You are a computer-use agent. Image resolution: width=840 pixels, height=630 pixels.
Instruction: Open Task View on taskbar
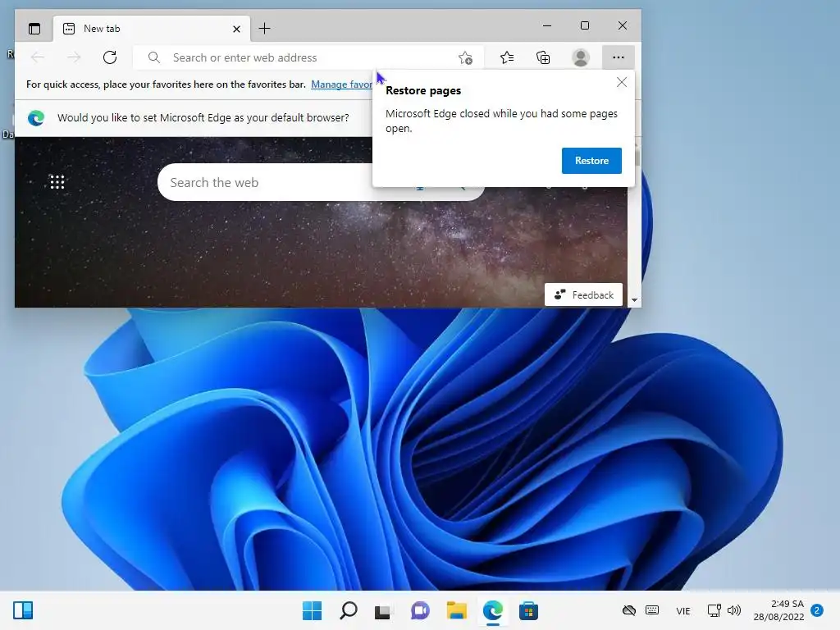(x=382, y=610)
